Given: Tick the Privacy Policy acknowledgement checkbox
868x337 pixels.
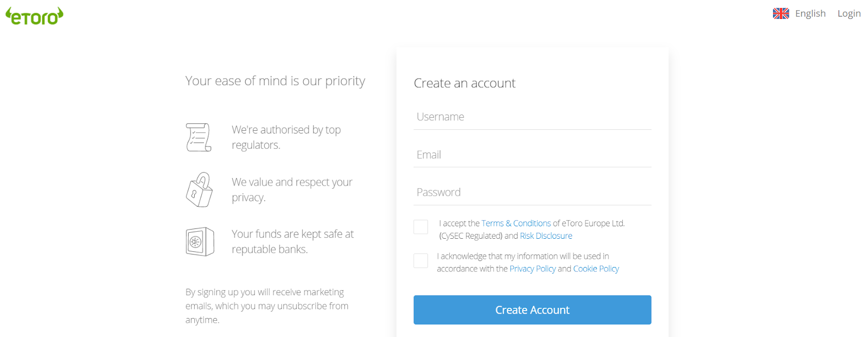Looking at the screenshot, I should coord(420,260).
